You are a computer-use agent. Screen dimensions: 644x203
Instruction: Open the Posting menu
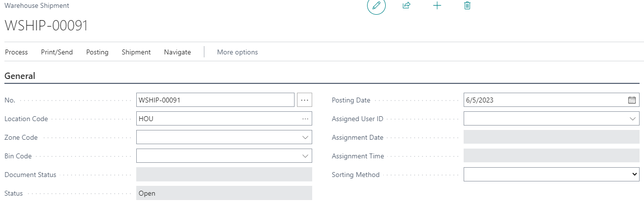[x=97, y=52]
